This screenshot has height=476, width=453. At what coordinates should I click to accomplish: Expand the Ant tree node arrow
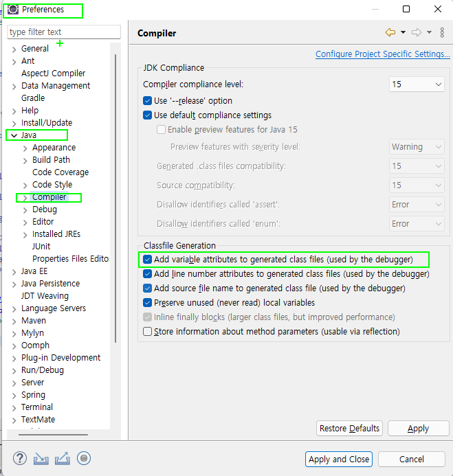14,62
